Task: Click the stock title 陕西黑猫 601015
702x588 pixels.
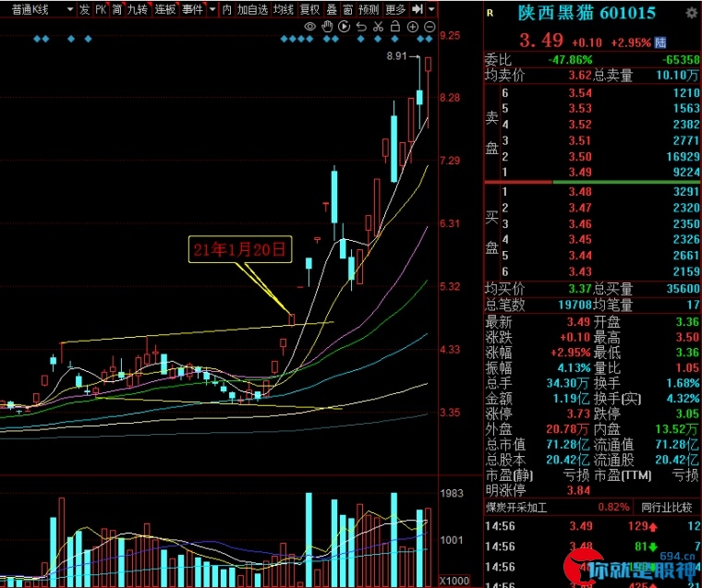Action: (587, 14)
